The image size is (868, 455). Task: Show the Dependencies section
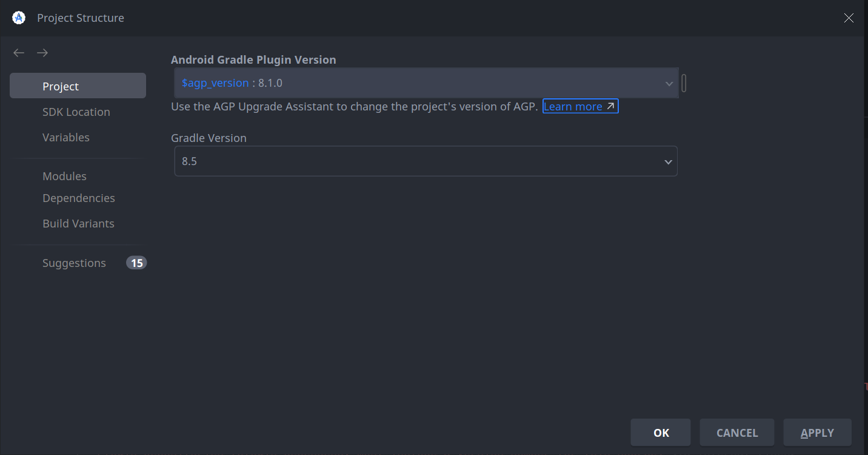79,198
